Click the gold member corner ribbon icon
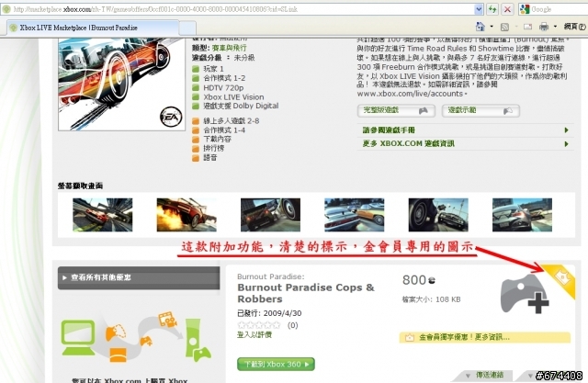The image size is (588, 383). click(x=562, y=278)
